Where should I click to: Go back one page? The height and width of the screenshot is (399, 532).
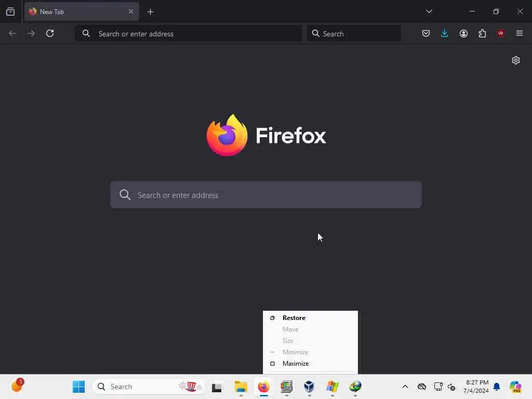tap(12, 33)
